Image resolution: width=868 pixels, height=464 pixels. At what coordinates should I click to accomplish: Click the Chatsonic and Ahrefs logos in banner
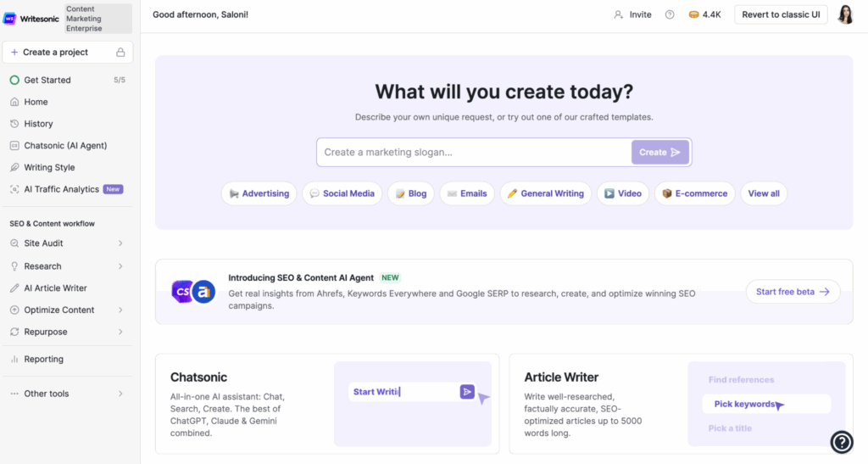(193, 292)
